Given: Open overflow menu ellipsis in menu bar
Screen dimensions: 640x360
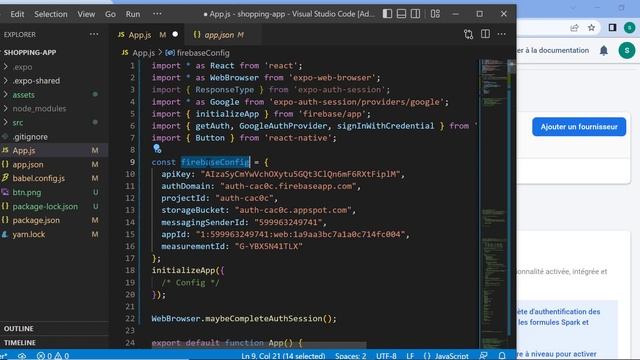Looking at the screenshot, I should tap(157, 14).
